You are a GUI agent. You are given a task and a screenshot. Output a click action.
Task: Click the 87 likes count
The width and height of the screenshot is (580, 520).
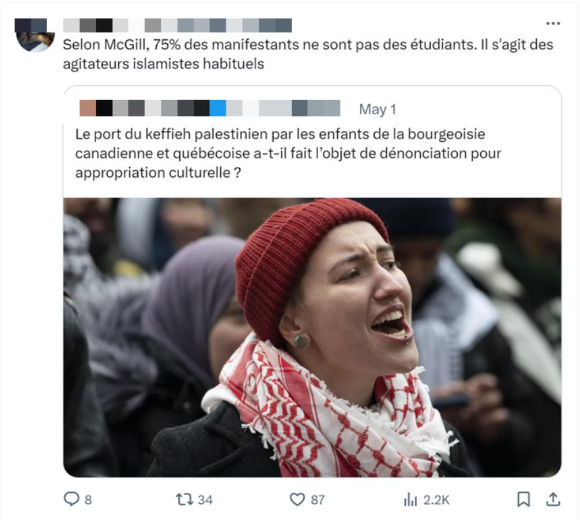(317, 500)
